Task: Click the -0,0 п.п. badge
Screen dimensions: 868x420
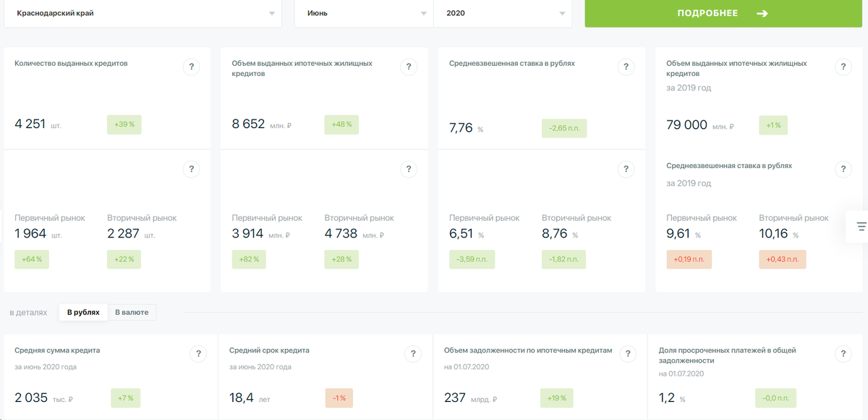Action: click(x=776, y=398)
